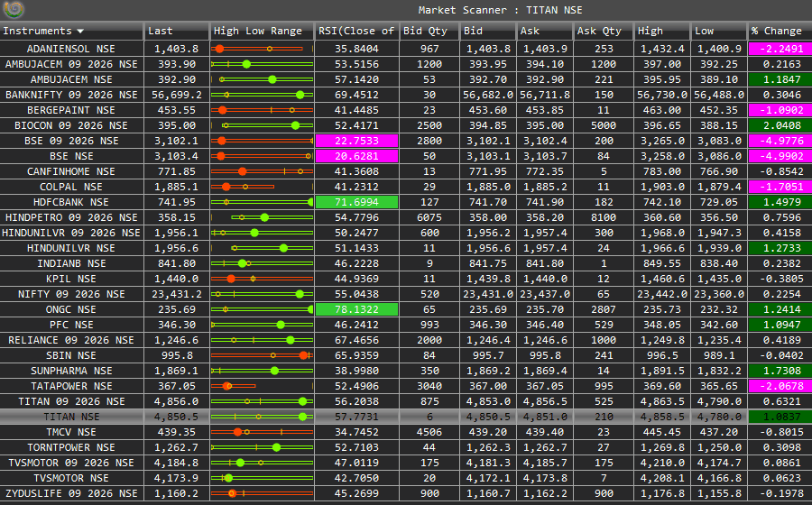Viewport: 812px width, 505px height.
Task: Select the TORNTPOWER NSE instrument
Action: point(71,447)
